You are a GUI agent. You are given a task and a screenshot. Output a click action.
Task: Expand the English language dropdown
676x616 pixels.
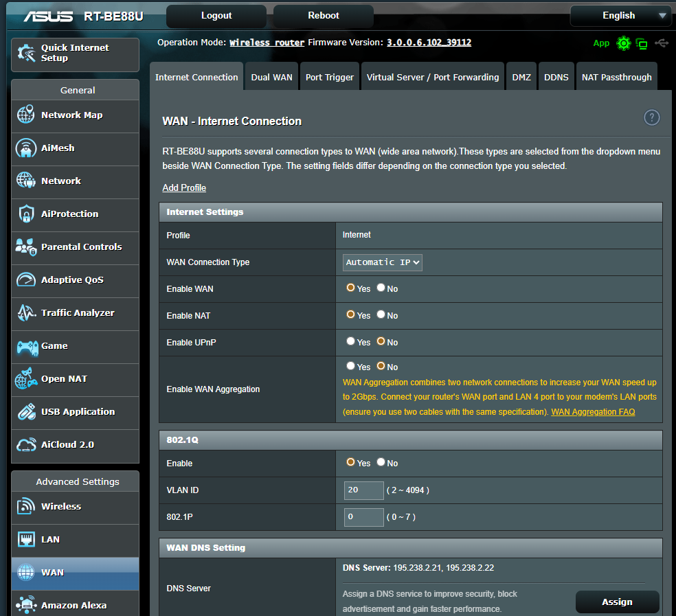click(620, 16)
